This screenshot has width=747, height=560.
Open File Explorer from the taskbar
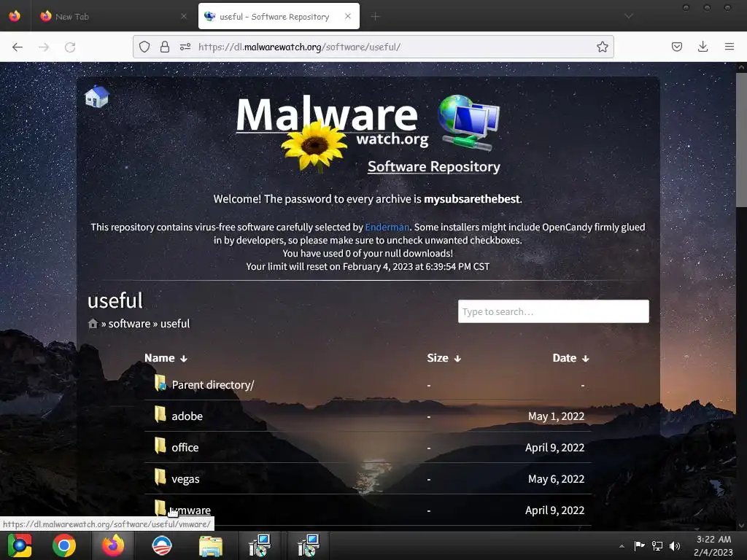click(211, 545)
